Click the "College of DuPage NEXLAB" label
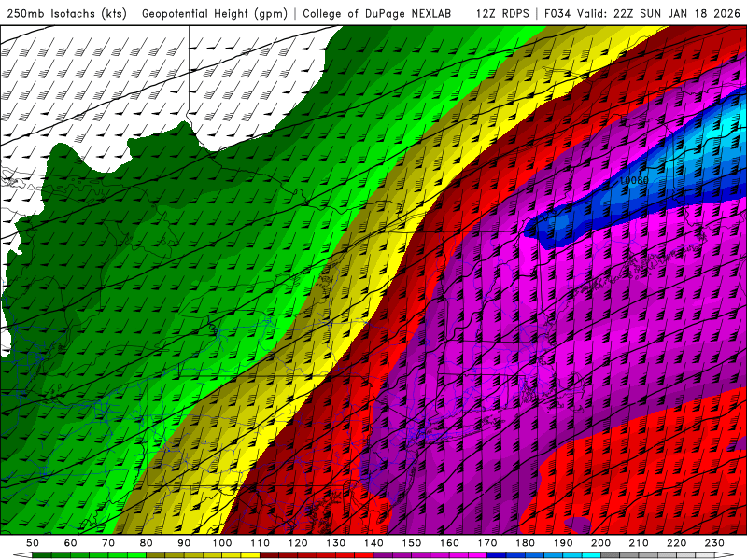The width and height of the screenshot is (747, 560). pos(377,13)
